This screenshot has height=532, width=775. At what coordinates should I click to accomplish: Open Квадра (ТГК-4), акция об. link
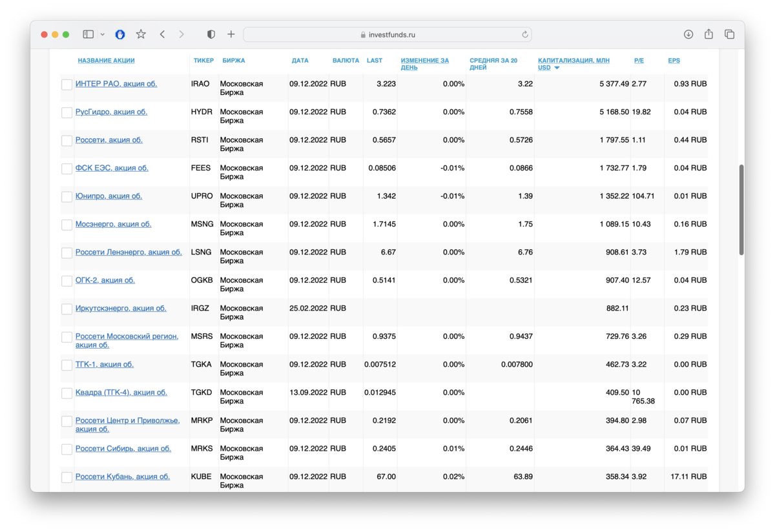point(121,393)
